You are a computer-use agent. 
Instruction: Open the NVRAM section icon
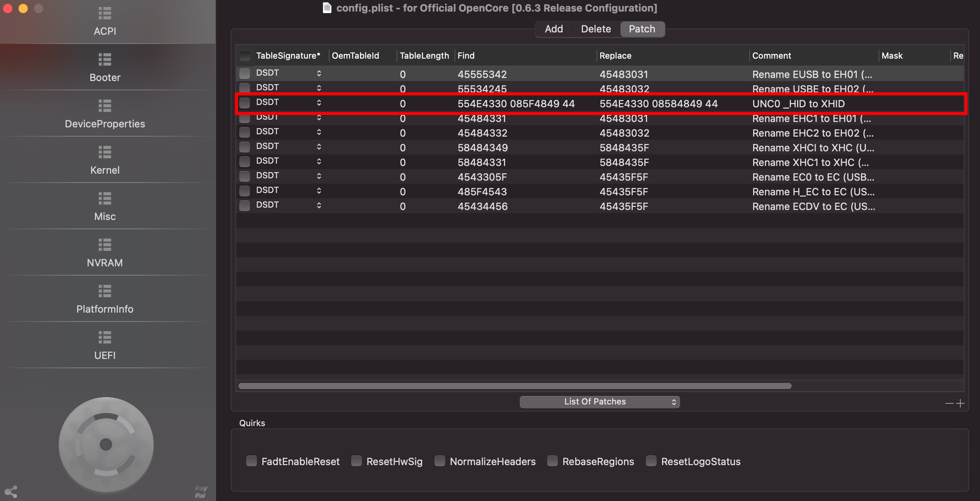click(105, 245)
